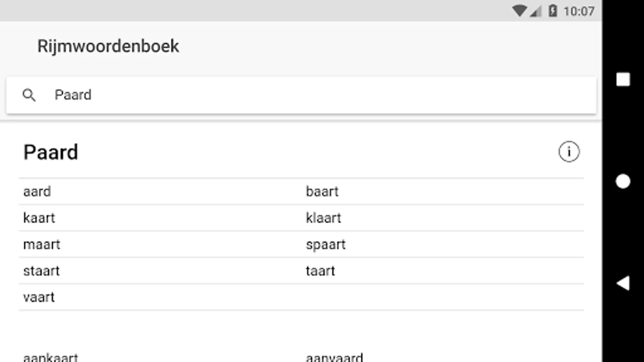Tap the word staart

tap(41, 271)
